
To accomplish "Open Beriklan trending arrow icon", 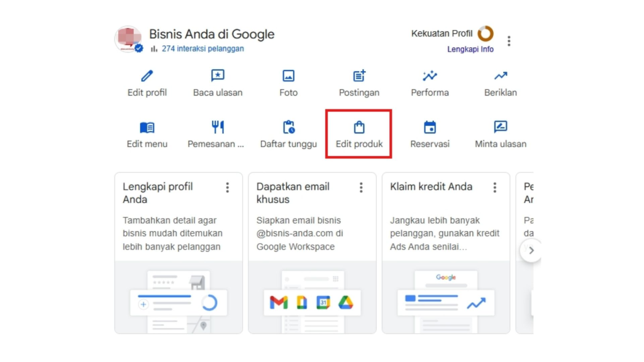I will pos(500,75).
